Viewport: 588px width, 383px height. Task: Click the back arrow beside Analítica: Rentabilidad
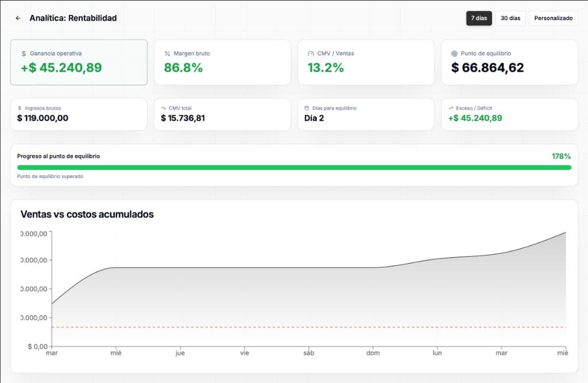(x=18, y=18)
